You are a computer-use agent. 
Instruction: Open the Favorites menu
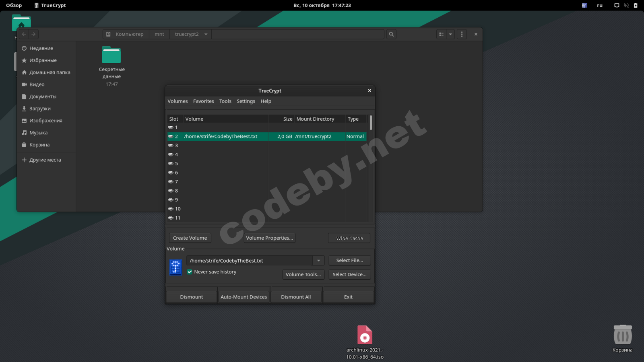pyautogui.click(x=204, y=101)
